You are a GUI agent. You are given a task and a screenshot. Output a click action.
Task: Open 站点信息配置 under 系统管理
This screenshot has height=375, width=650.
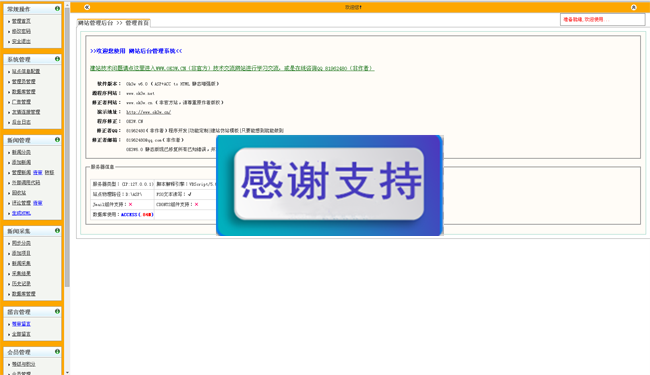click(26, 71)
